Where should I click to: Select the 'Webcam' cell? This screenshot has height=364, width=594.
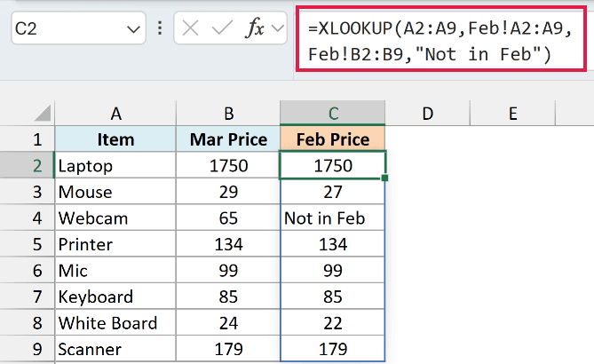coord(115,218)
